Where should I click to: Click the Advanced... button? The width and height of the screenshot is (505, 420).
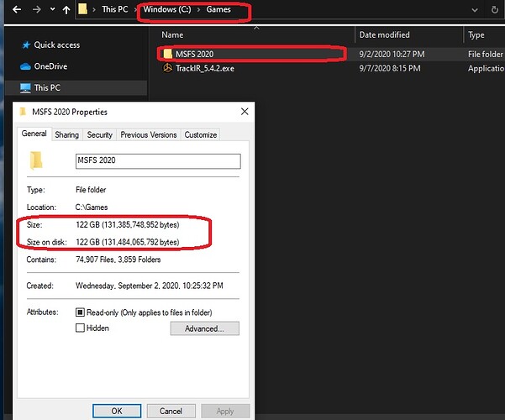(x=204, y=328)
